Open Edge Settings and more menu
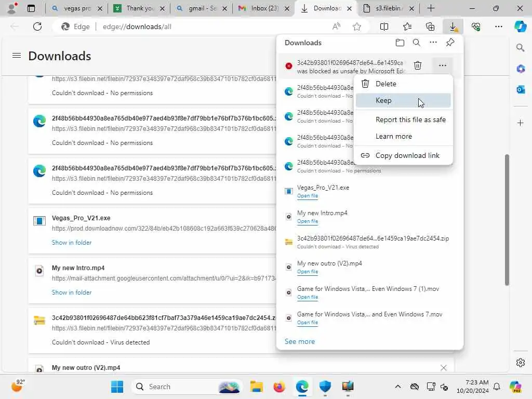 point(498,26)
